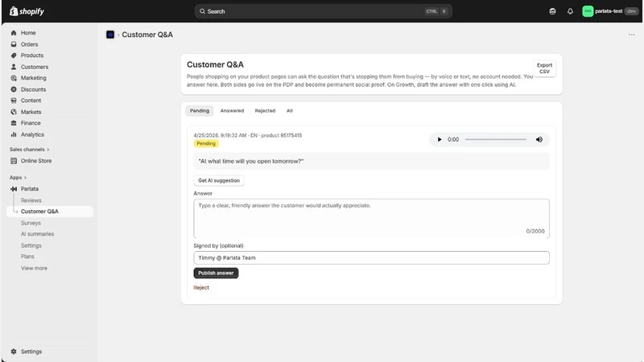Switch to the Rejected tab
The width and height of the screenshot is (644, 362).
click(265, 111)
